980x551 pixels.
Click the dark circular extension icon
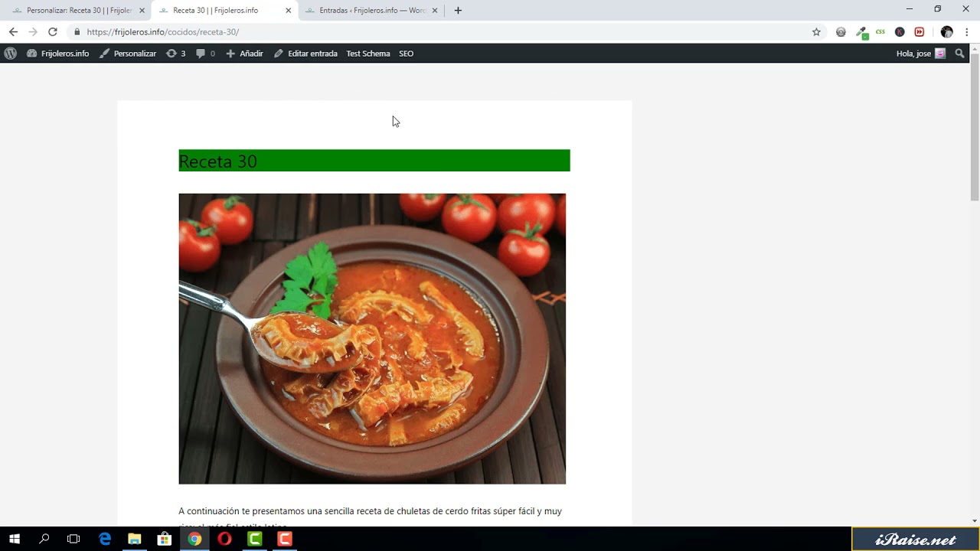(x=900, y=32)
